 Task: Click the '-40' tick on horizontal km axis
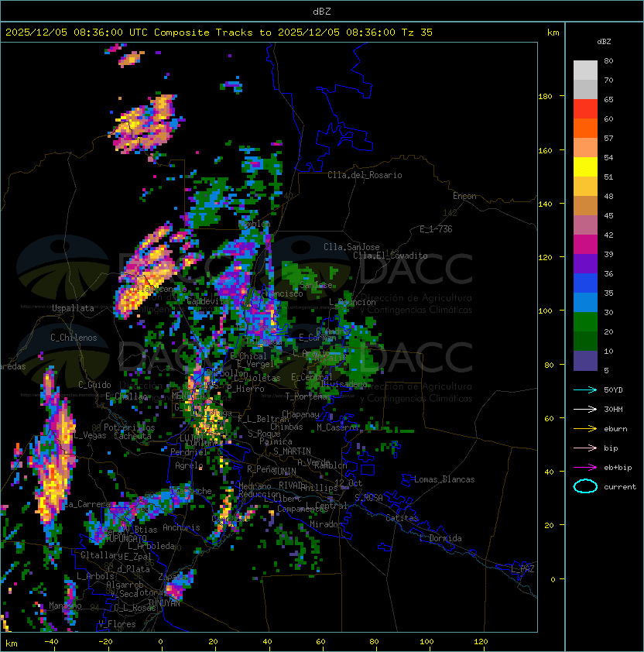point(51,642)
